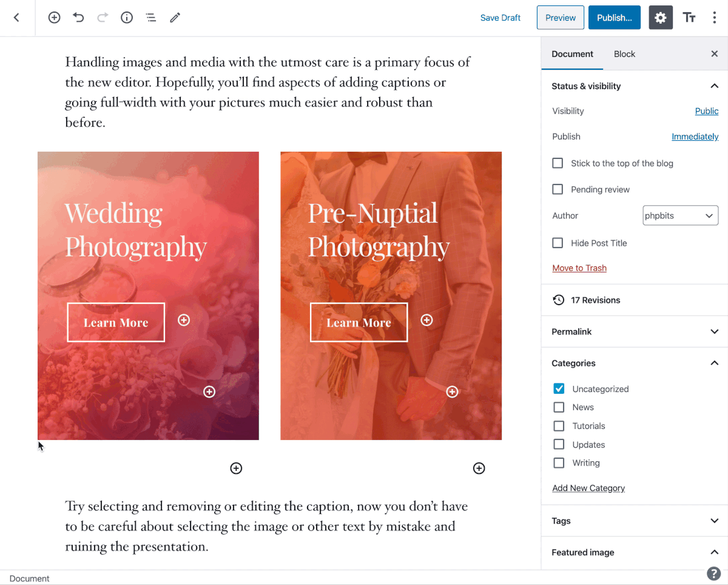Screen dimensions: 728x585
Task: Select the Wedding Photography heading
Action: point(136,230)
